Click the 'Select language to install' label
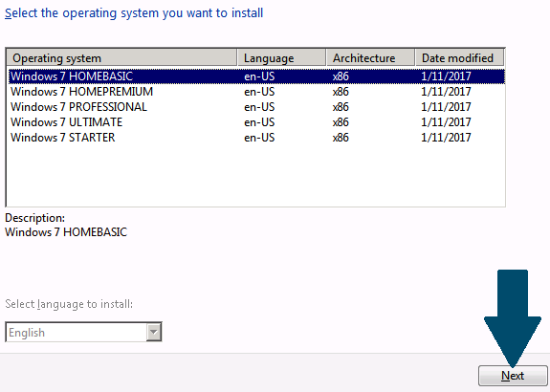 click(69, 304)
